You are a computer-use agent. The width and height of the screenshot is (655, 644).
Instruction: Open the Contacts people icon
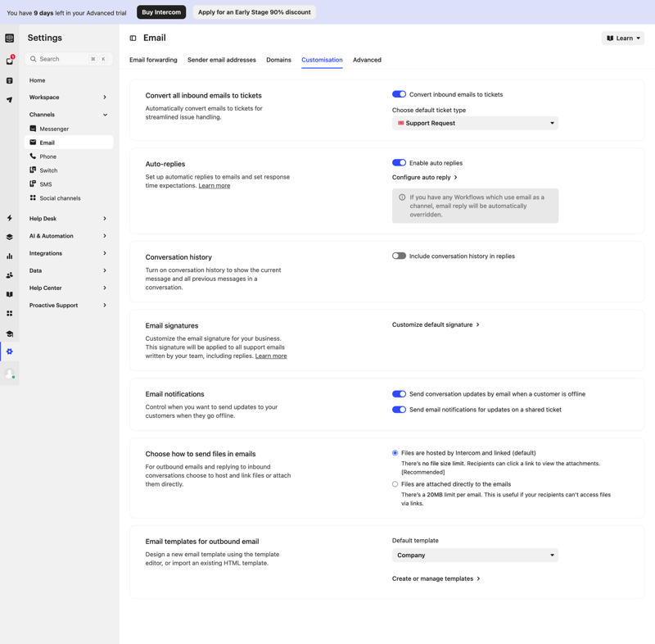click(9, 274)
